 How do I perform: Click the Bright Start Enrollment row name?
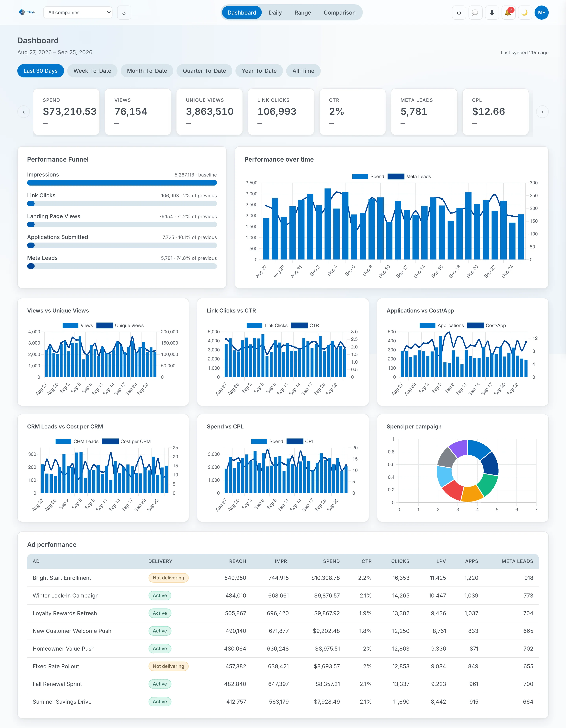tap(62, 578)
